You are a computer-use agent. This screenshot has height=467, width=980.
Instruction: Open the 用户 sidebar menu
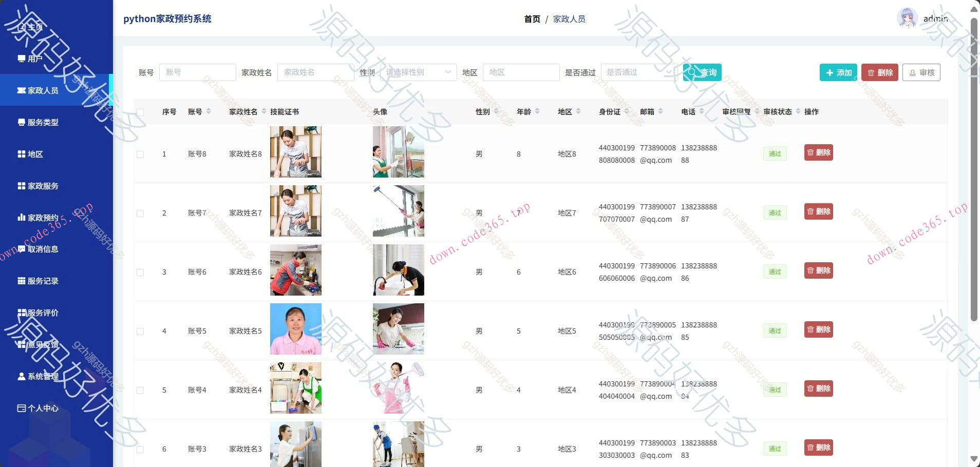[56, 59]
